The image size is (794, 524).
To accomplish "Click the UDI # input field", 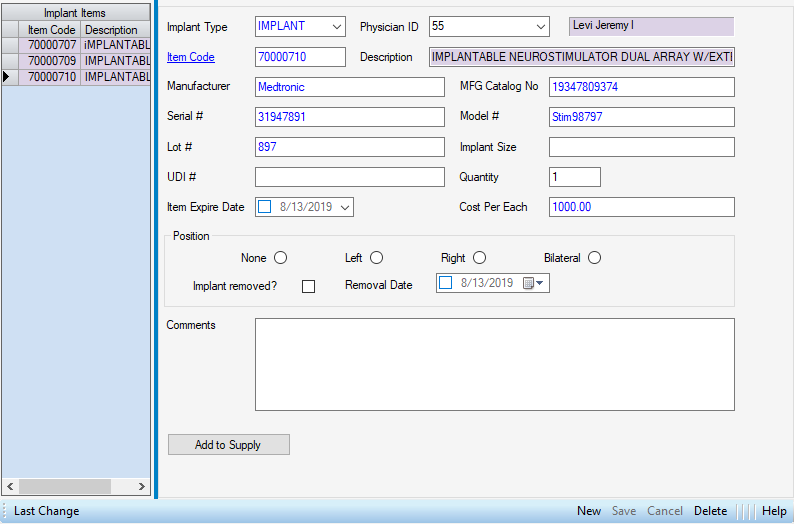I will click(x=349, y=177).
